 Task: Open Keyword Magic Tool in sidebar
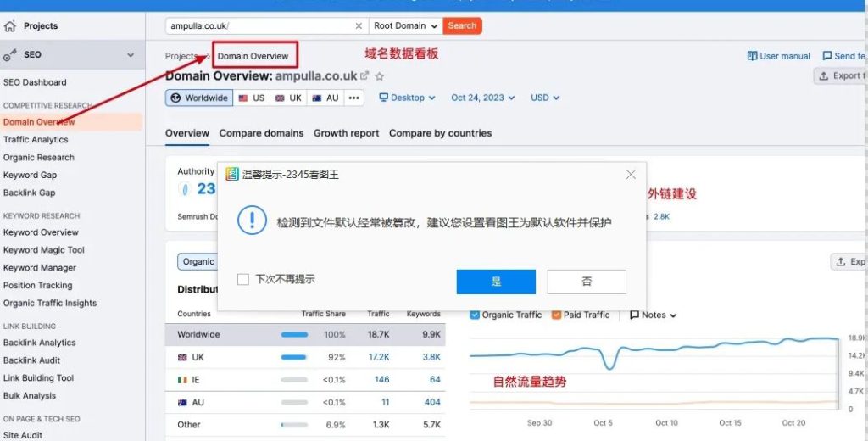(x=44, y=250)
